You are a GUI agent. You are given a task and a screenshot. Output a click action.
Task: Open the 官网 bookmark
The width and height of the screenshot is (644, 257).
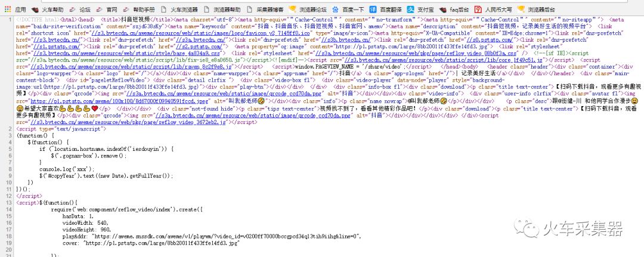point(107,9)
